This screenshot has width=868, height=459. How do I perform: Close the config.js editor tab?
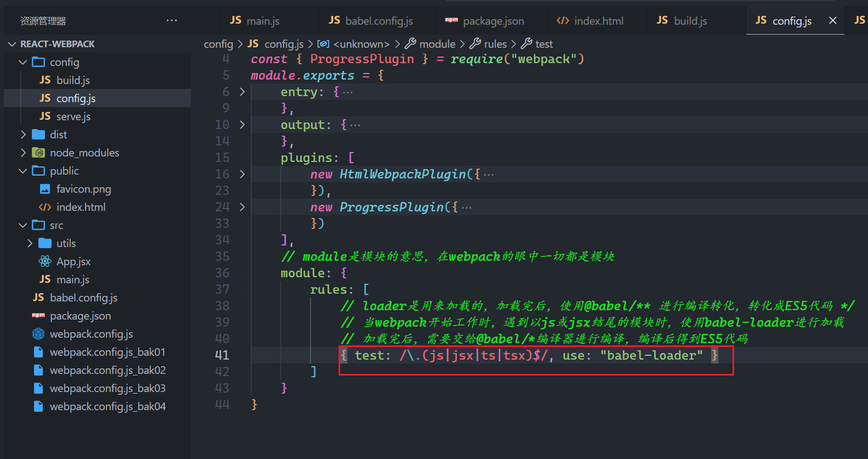coord(832,20)
